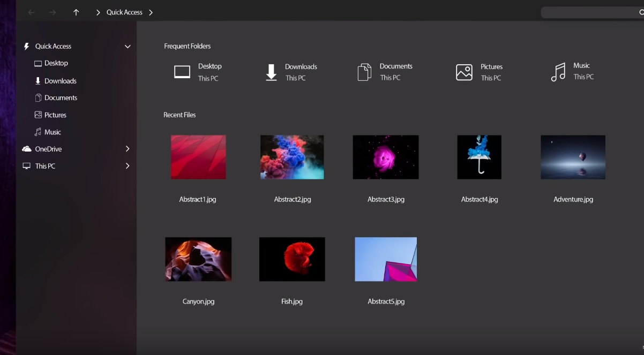Click the large Pictures icon in Frequent Folders
The height and width of the screenshot is (355, 644).
[x=464, y=72]
